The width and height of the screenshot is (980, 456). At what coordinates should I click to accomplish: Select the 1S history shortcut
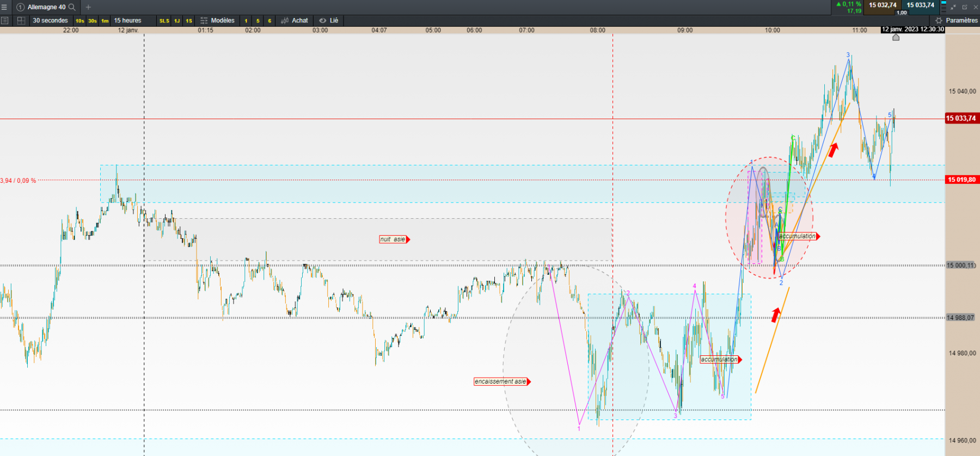point(189,21)
